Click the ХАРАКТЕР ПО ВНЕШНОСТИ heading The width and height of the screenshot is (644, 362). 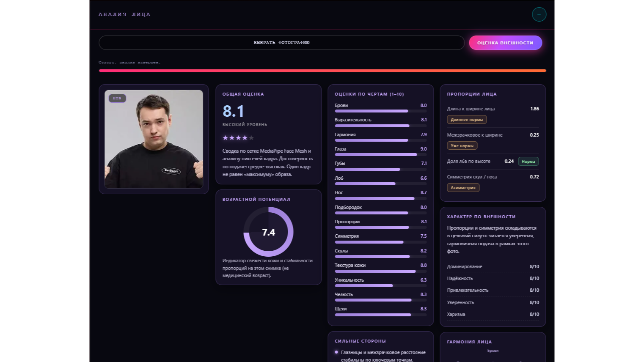point(481,217)
